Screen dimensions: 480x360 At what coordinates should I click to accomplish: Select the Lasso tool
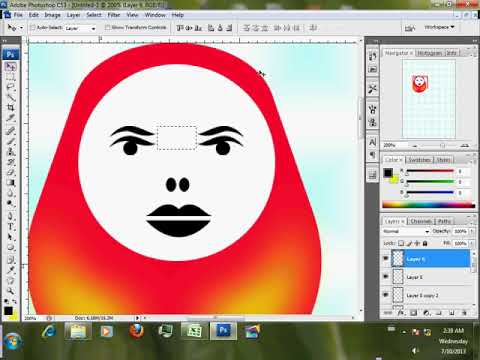click(11, 87)
